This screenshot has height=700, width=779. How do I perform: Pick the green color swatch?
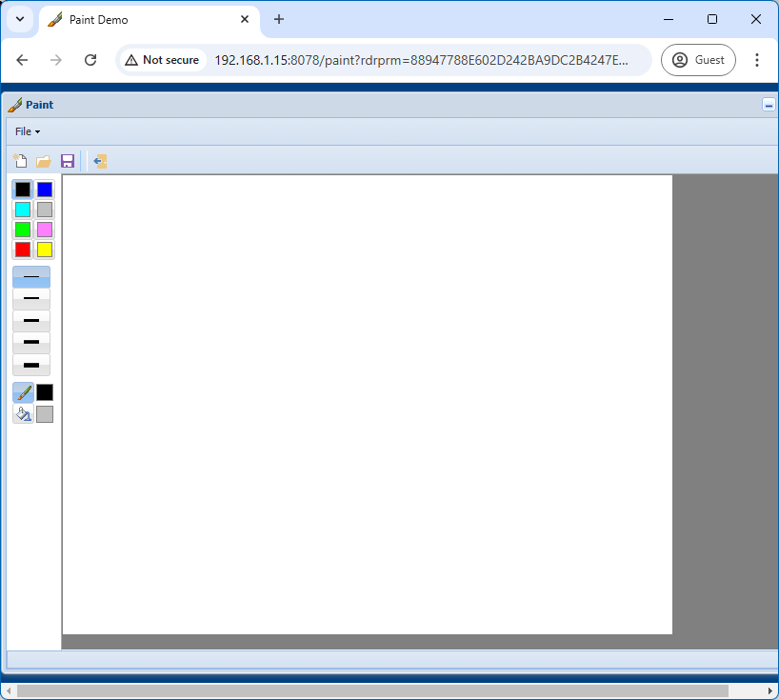click(x=22, y=230)
